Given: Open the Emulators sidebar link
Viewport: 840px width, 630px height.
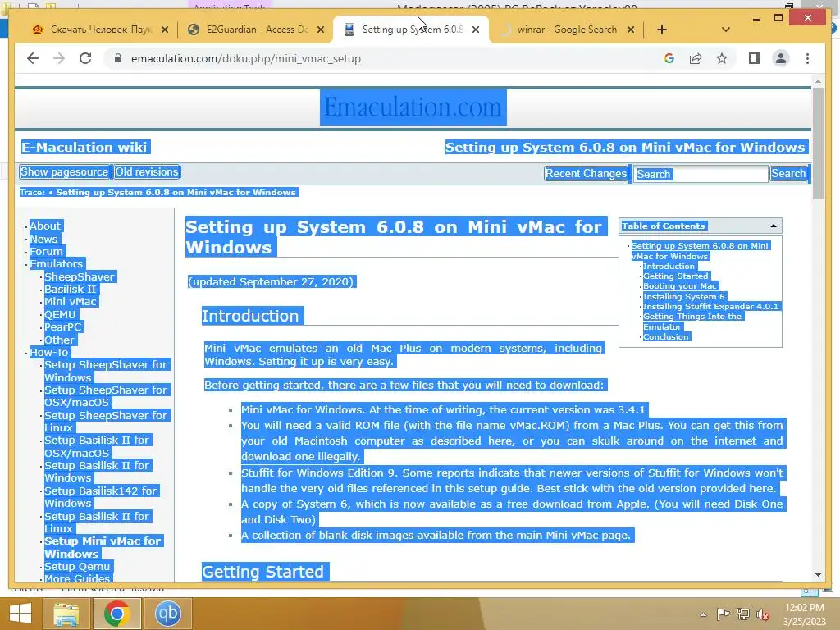Looking at the screenshot, I should tap(57, 263).
